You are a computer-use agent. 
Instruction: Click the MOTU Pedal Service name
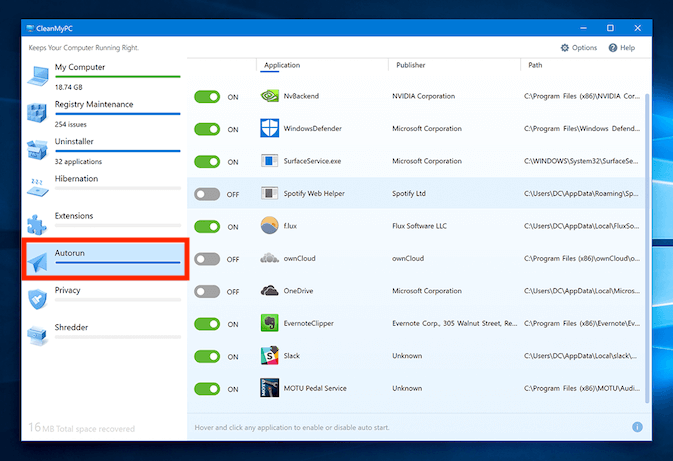pos(315,388)
